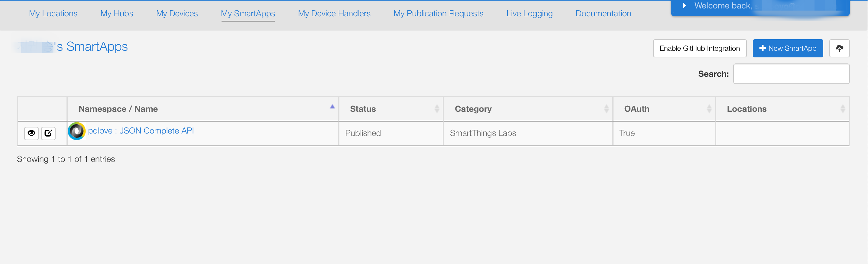Open Live Logging
868x264 pixels.
(x=529, y=14)
